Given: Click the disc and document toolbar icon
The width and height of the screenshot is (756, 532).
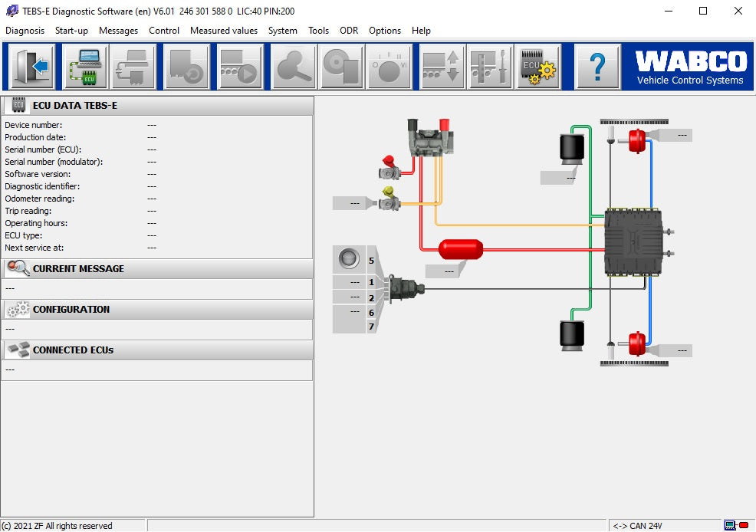Looking at the screenshot, I should tap(342, 67).
